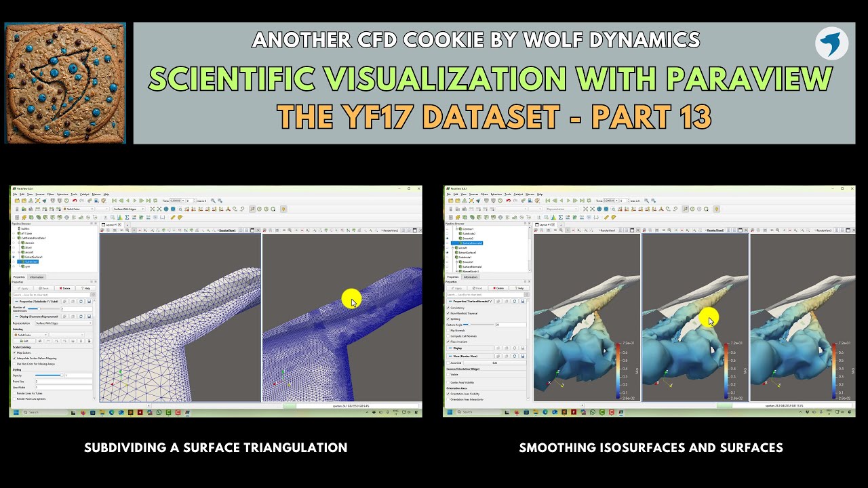Enable Render Points As Spheres checkbox

14,399
